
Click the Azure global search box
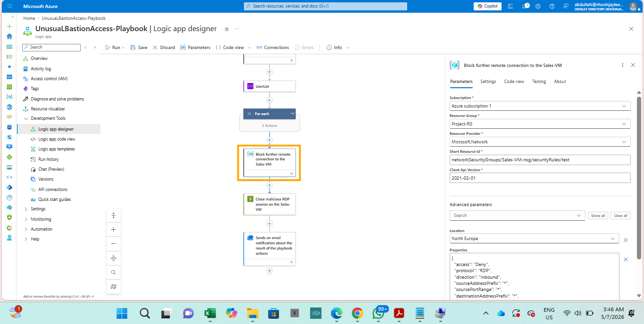(326, 6)
